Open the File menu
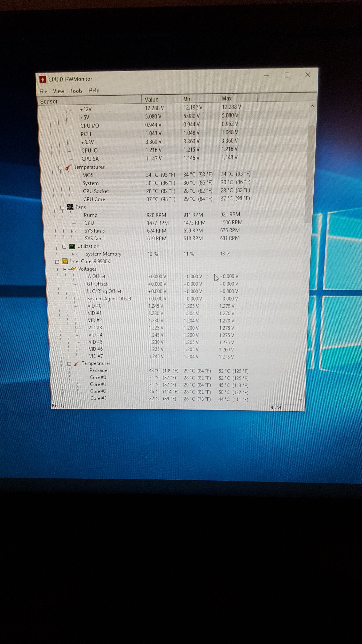The height and width of the screenshot is (644, 362). coord(43,92)
